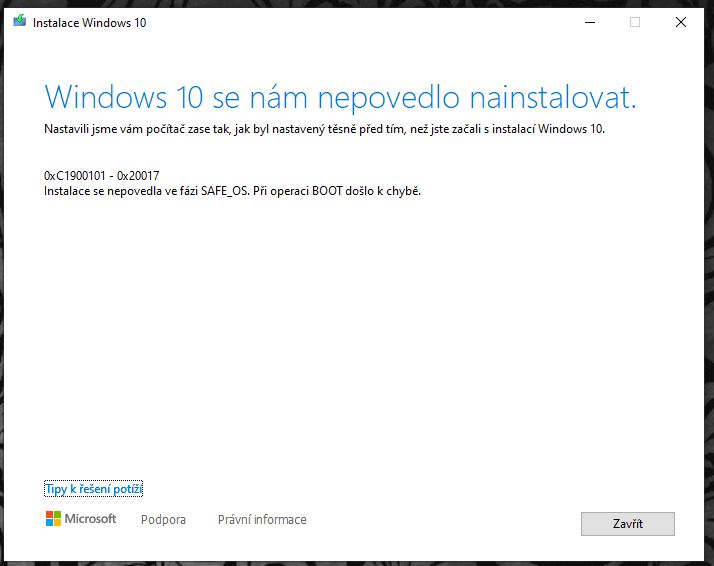The height and width of the screenshot is (566, 714).
Task: Click the Windows setup icon in title bar
Action: click(19, 23)
